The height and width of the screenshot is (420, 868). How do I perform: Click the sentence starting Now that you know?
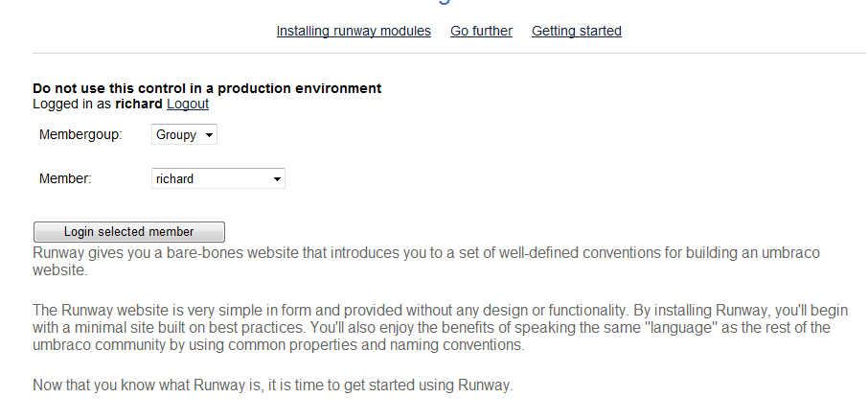click(273, 386)
